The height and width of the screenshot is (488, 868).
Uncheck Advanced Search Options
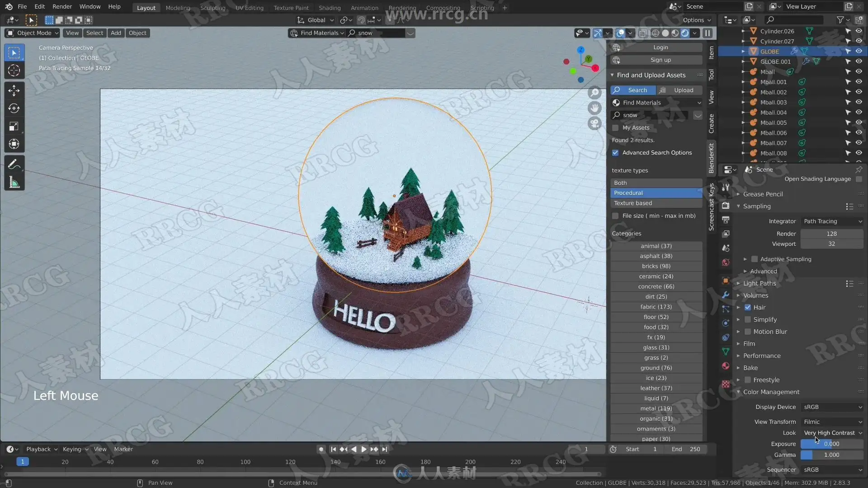pos(615,153)
